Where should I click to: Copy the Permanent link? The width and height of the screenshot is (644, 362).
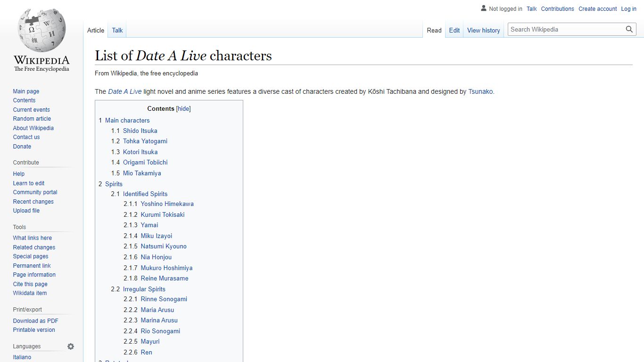coord(32,266)
